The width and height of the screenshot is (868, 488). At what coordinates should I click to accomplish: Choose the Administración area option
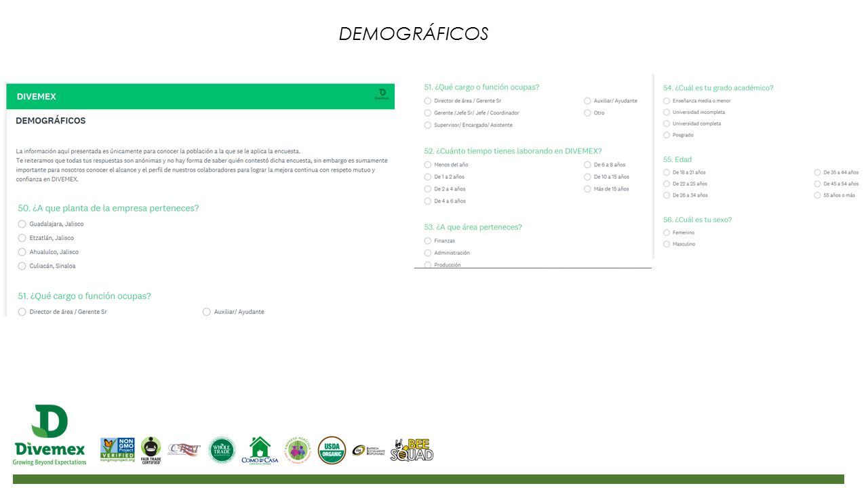tap(428, 253)
